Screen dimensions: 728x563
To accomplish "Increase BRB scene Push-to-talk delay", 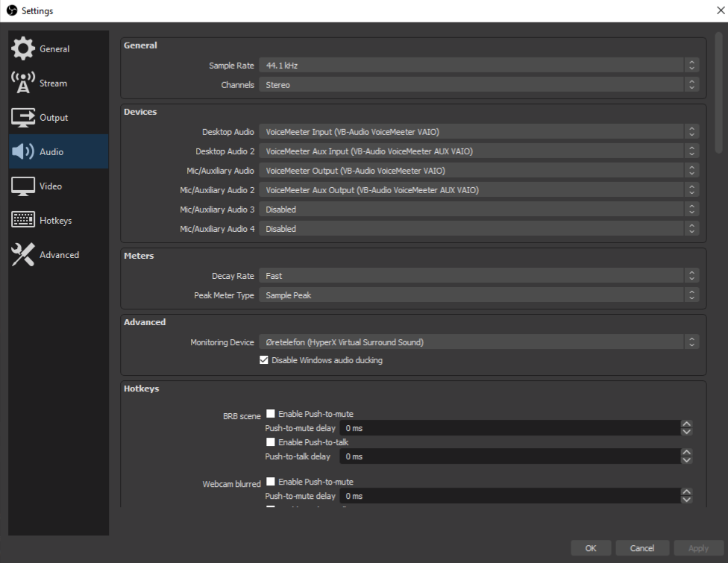I will tap(686, 452).
